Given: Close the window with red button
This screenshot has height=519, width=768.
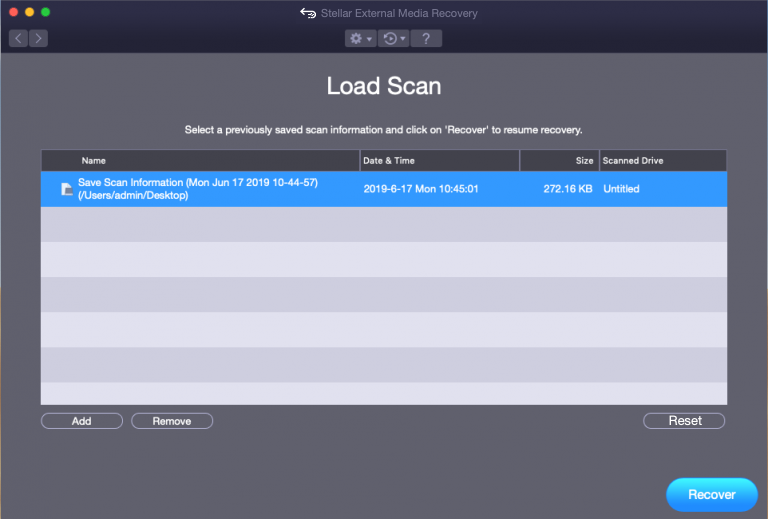Looking at the screenshot, I should click(x=14, y=12).
